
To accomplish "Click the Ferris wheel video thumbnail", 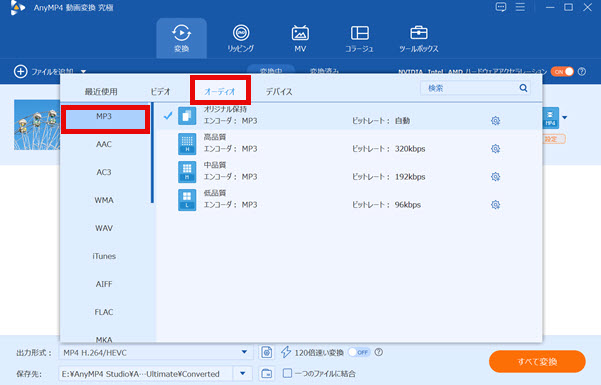I will (x=37, y=125).
